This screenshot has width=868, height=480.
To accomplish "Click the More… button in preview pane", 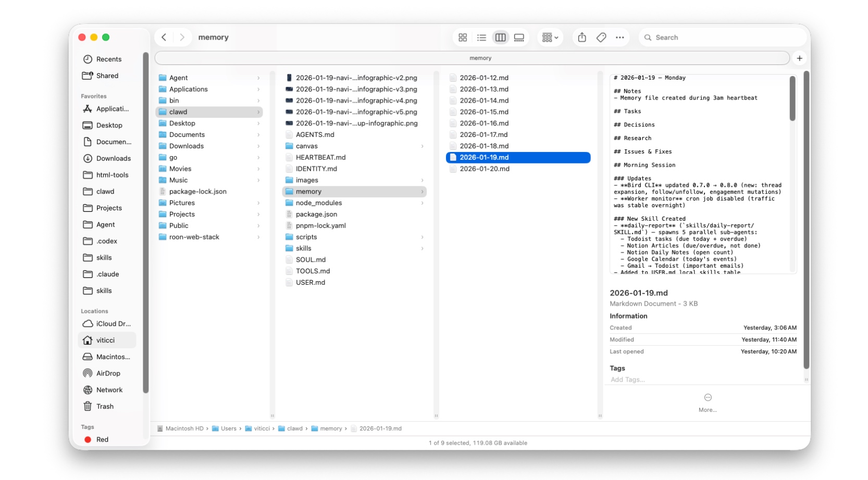I will pyautogui.click(x=708, y=403).
